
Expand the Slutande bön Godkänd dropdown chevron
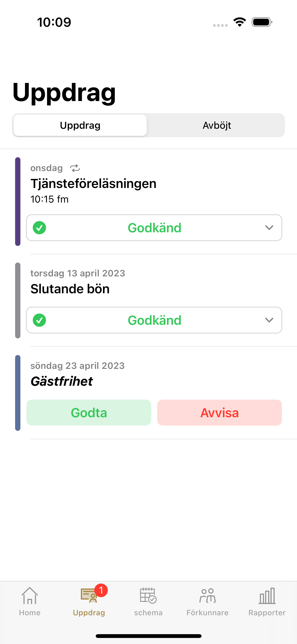269,320
